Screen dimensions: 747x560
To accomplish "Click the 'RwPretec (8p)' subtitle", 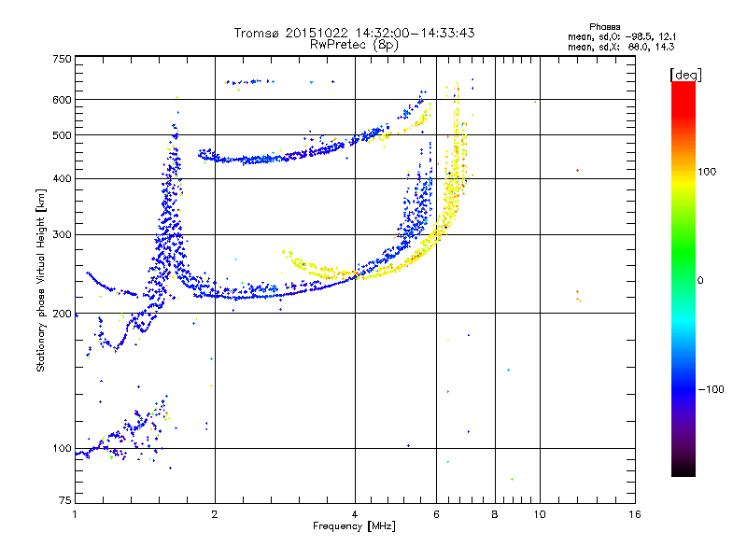I will pyautogui.click(x=354, y=45).
